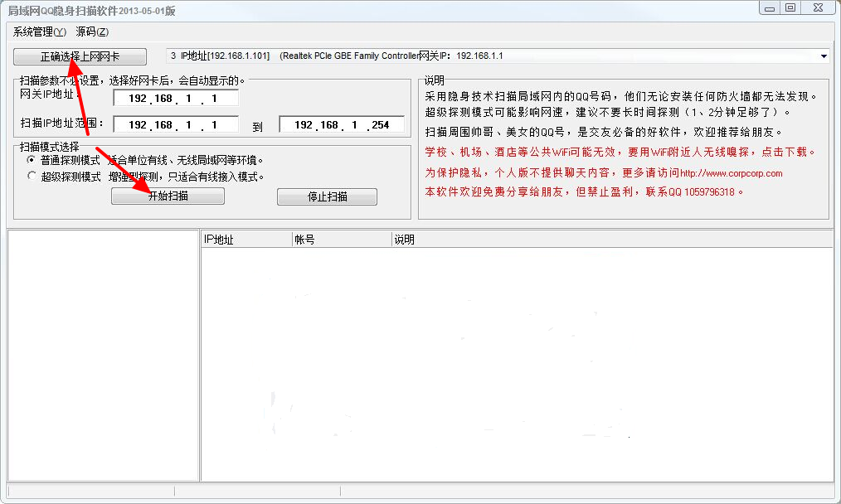Viewport: 841px width, 504px height.
Task: Close the QQ scanner window
Action: [x=818, y=8]
